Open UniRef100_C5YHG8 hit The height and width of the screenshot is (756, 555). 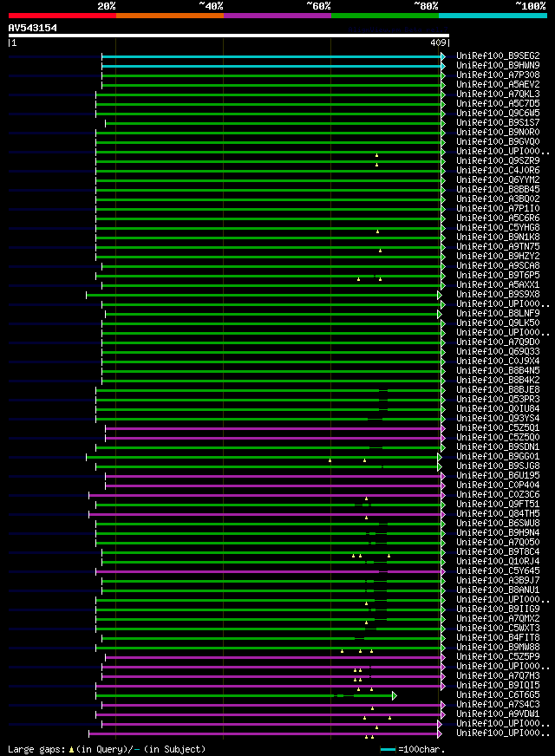pos(498,227)
